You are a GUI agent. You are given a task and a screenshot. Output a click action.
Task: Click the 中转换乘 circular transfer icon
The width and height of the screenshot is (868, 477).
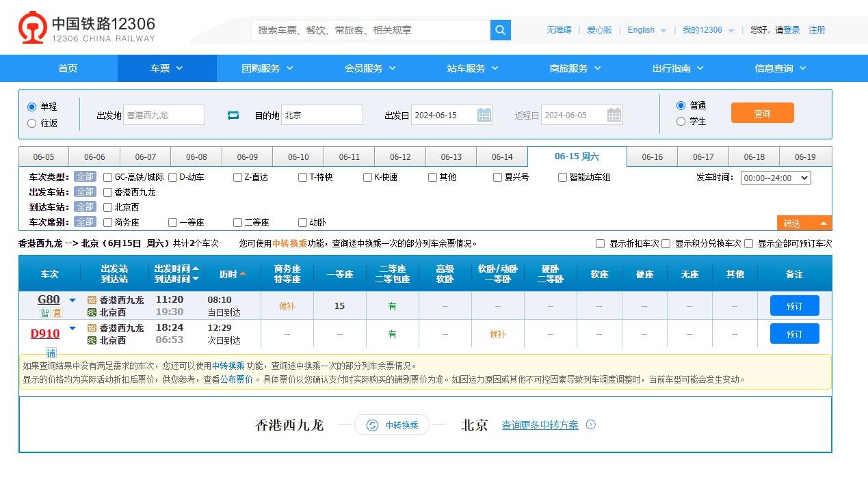click(371, 424)
